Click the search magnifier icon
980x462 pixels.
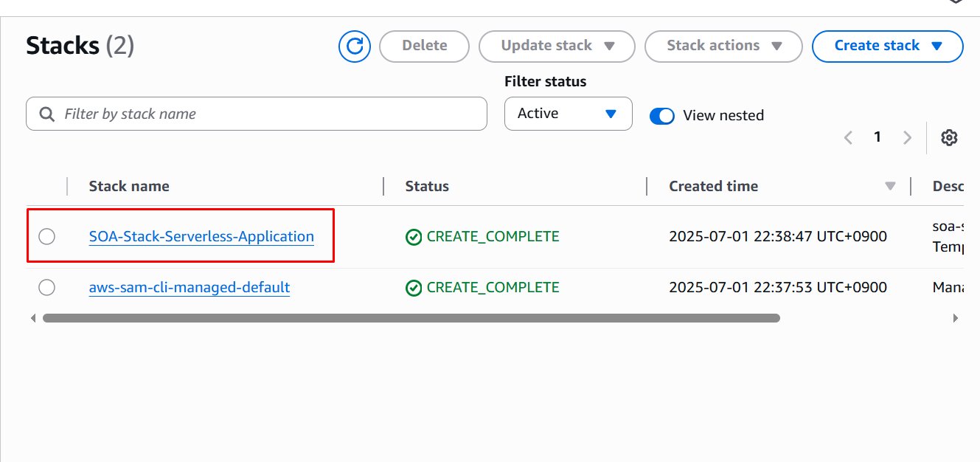coord(47,114)
